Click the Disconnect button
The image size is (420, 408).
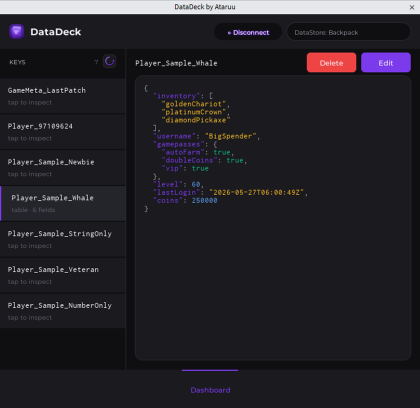[248, 32]
